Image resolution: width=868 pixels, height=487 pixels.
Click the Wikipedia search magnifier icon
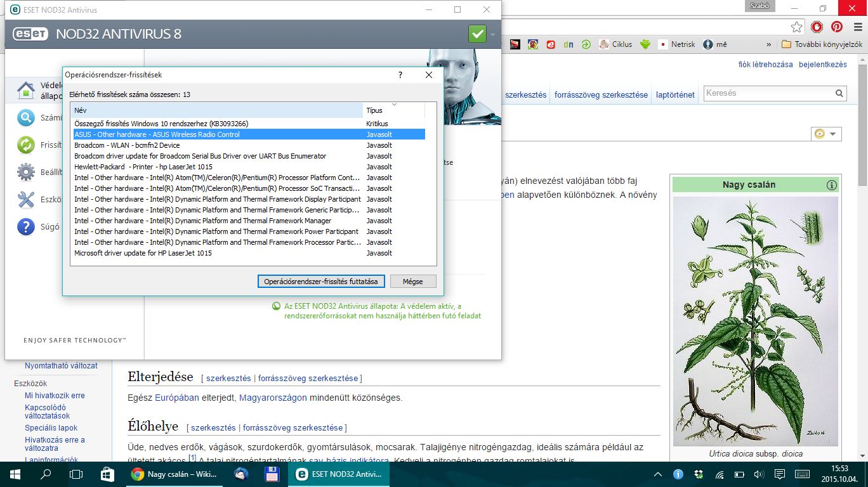(x=839, y=93)
